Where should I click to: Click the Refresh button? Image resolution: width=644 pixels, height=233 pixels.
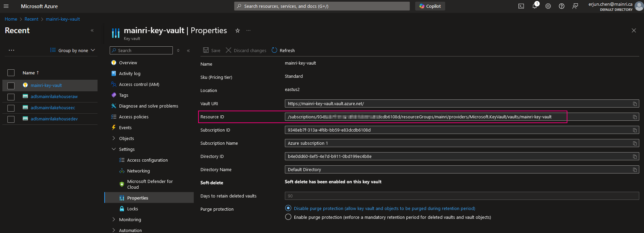click(283, 50)
